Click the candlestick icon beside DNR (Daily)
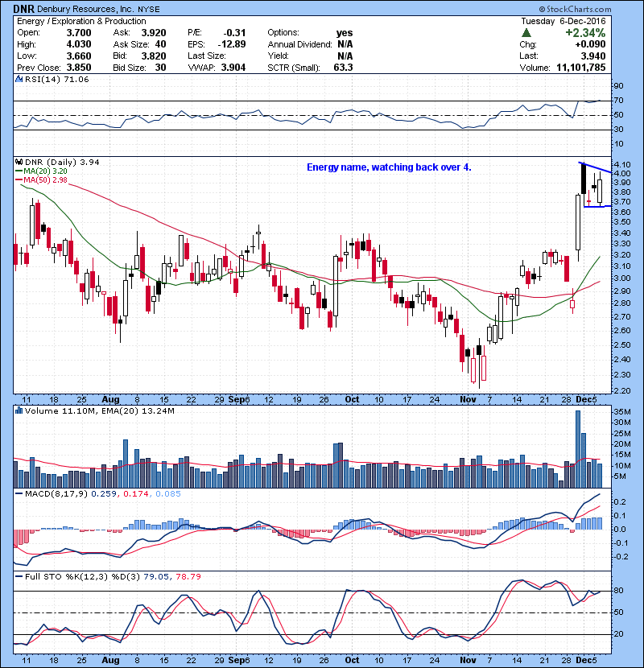This screenshot has width=644, height=668. [x=19, y=162]
